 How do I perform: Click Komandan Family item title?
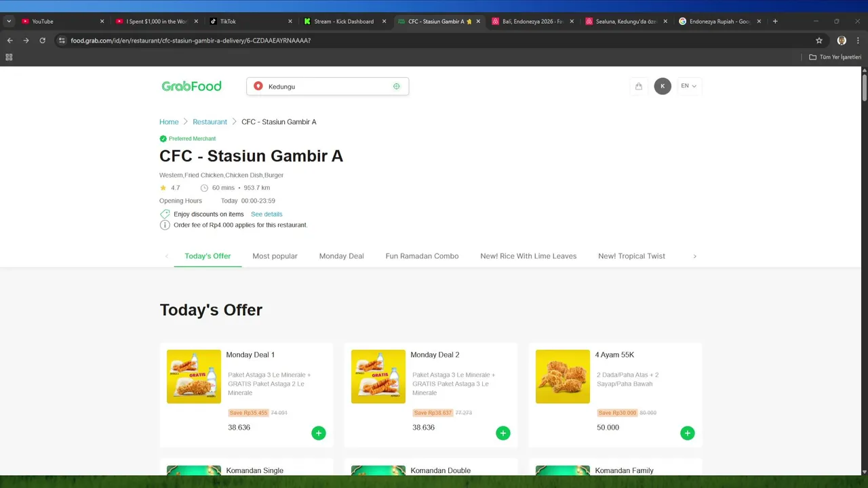tap(625, 470)
